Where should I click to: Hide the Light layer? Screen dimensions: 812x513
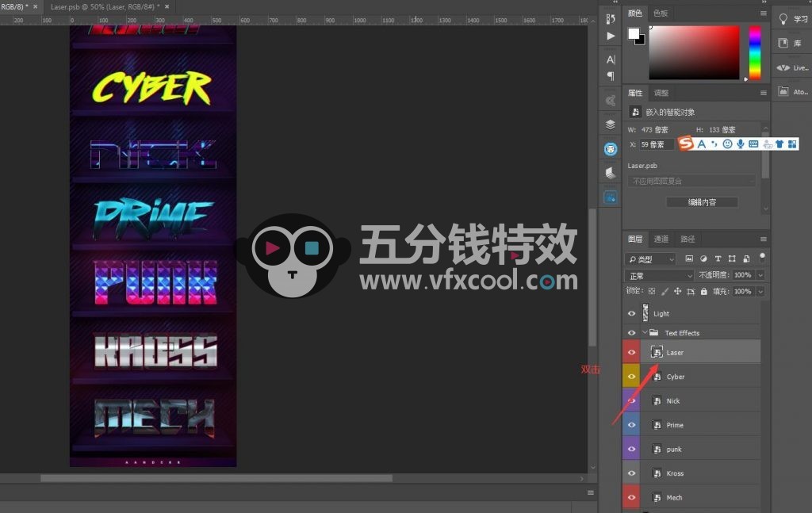point(631,313)
